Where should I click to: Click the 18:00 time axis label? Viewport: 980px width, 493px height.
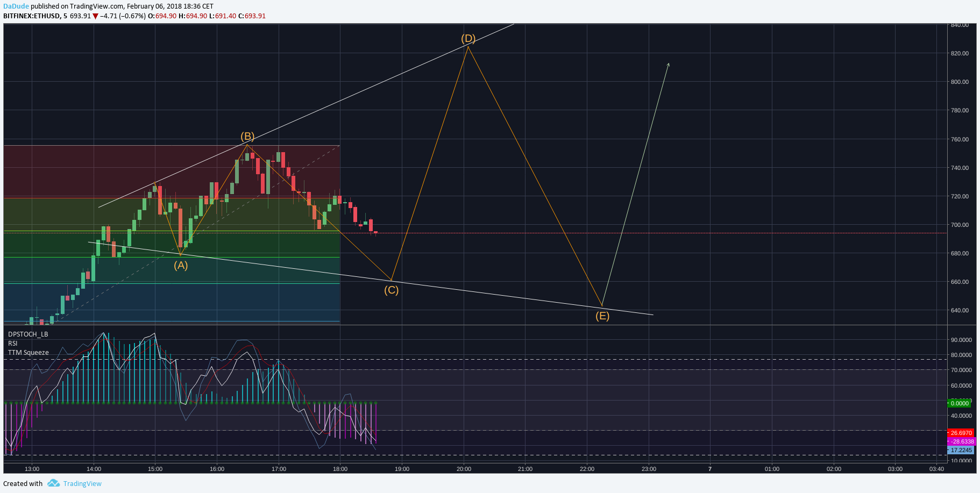coord(340,469)
